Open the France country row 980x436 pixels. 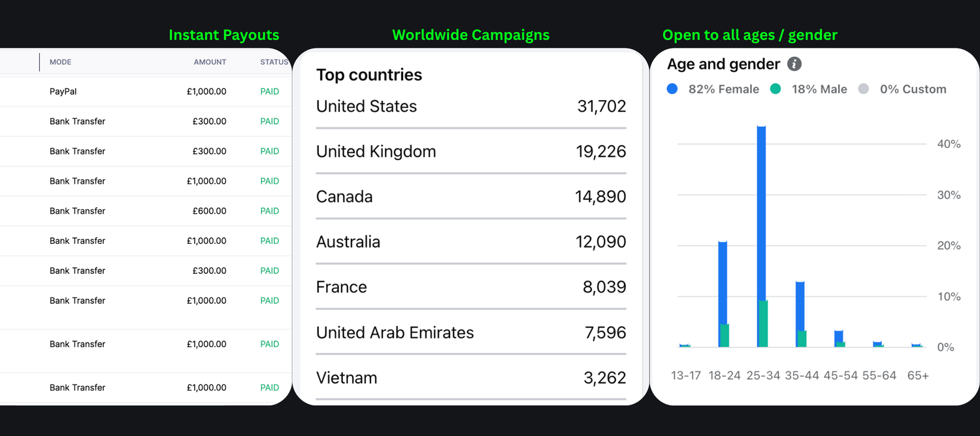click(x=470, y=287)
